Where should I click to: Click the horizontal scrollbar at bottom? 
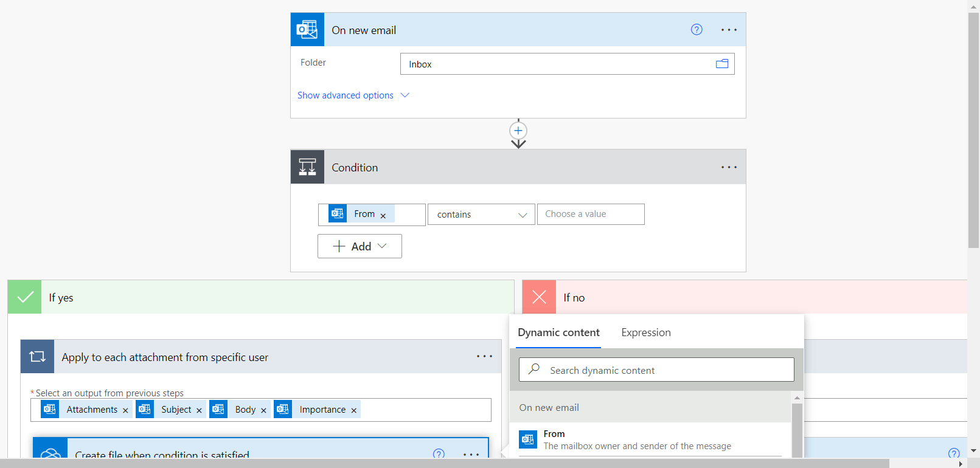[x=445, y=463]
